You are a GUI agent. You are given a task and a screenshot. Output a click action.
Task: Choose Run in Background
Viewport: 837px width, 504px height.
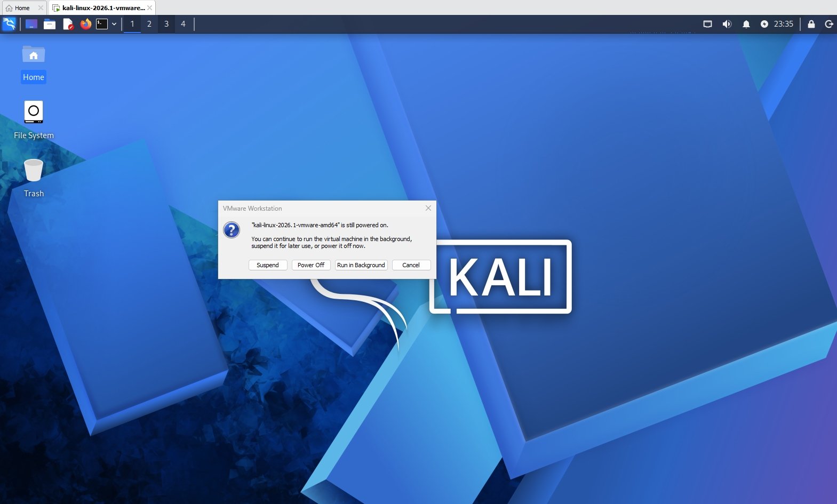coord(361,265)
